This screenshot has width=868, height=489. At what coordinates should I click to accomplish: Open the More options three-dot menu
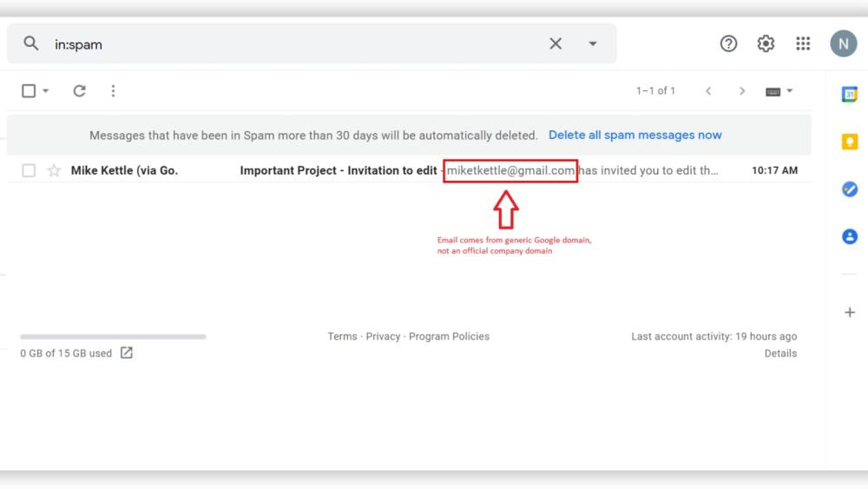click(x=113, y=91)
